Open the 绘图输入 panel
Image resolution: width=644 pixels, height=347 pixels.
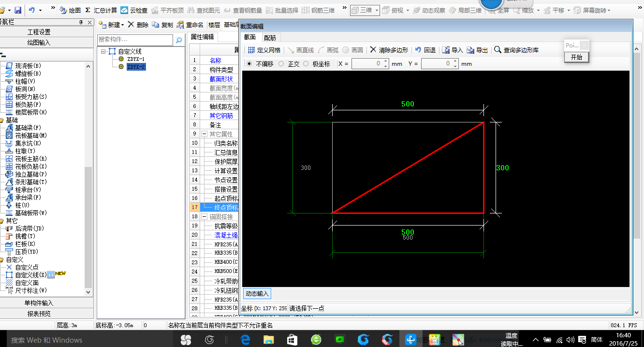coord(39,43)
